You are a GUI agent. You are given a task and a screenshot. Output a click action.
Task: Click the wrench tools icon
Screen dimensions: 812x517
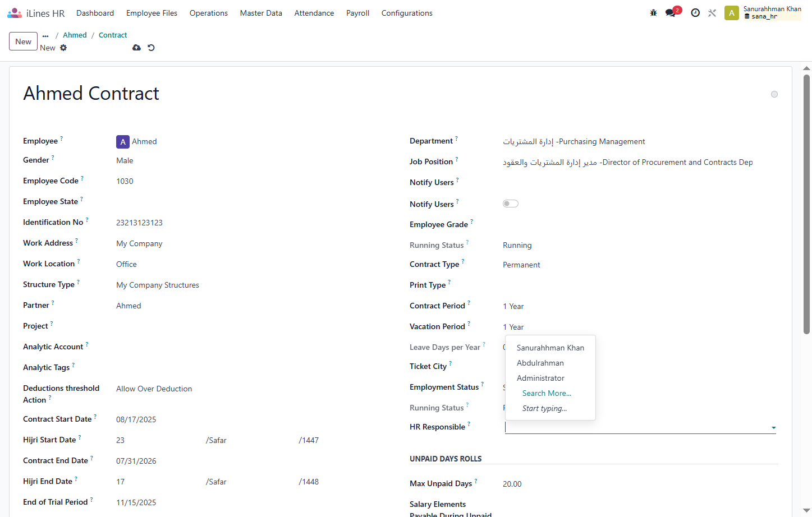(712, 13)
